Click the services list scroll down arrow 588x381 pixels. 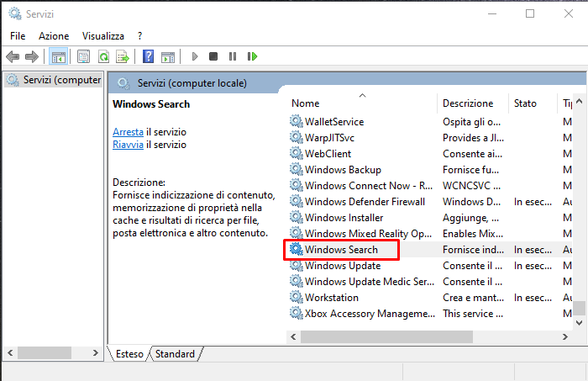tap(579, 323)
